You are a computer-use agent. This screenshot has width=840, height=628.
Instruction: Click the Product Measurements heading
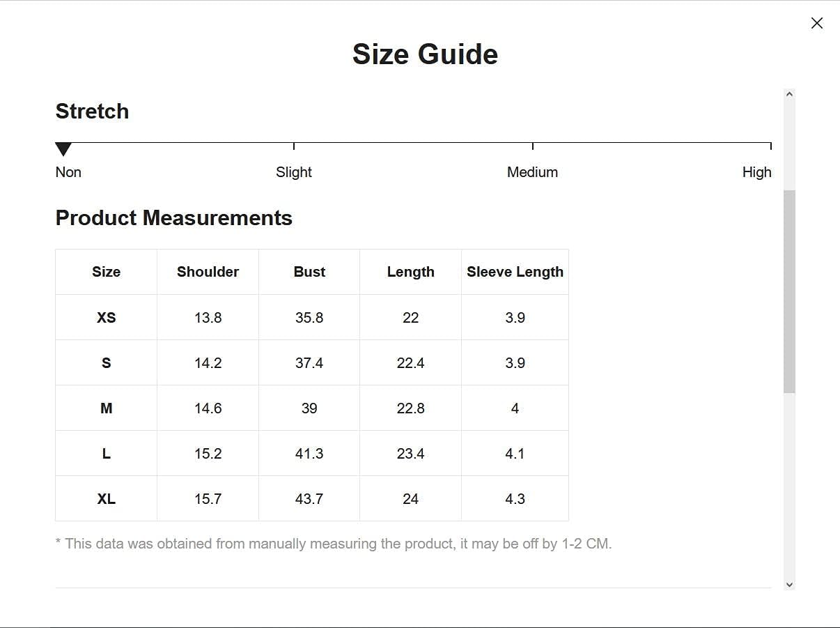coord(173,218)
